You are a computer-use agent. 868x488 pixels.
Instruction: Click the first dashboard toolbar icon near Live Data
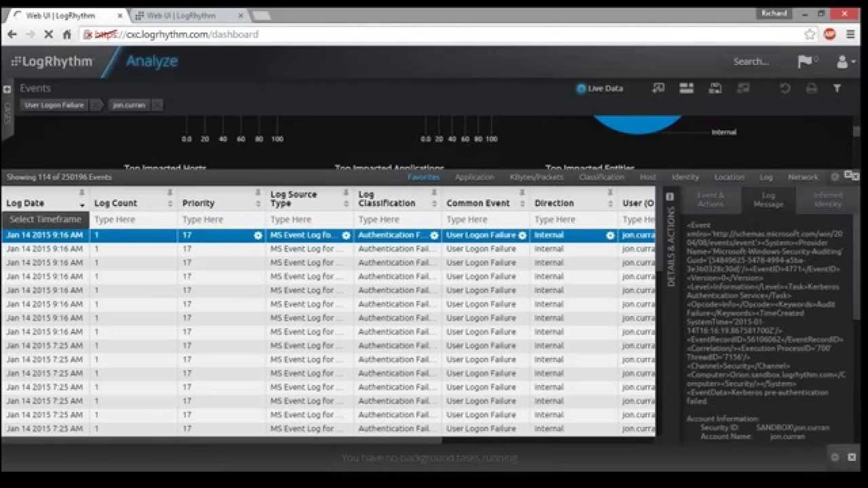point(658,88)
